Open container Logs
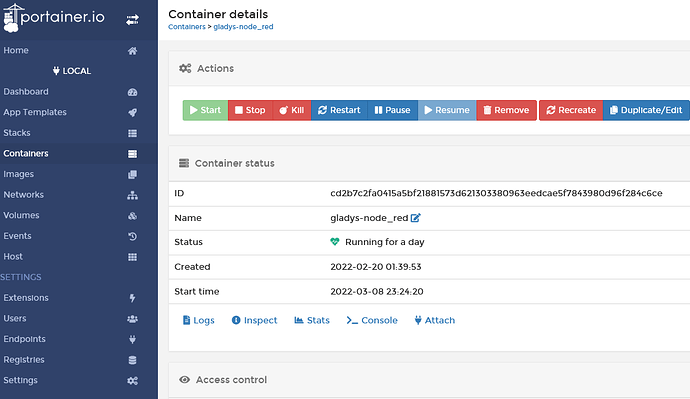Screen dimensions: 690x399 (x=198, y=320)
